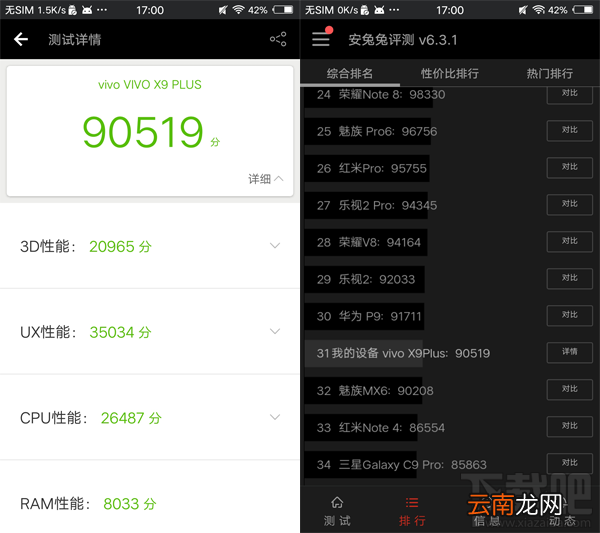
Task: Switch to 热门排行 tab
Action: (549, 73)
